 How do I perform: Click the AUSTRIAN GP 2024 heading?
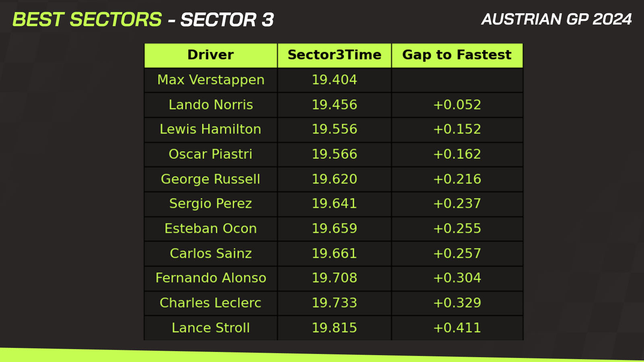pos(557,19)
